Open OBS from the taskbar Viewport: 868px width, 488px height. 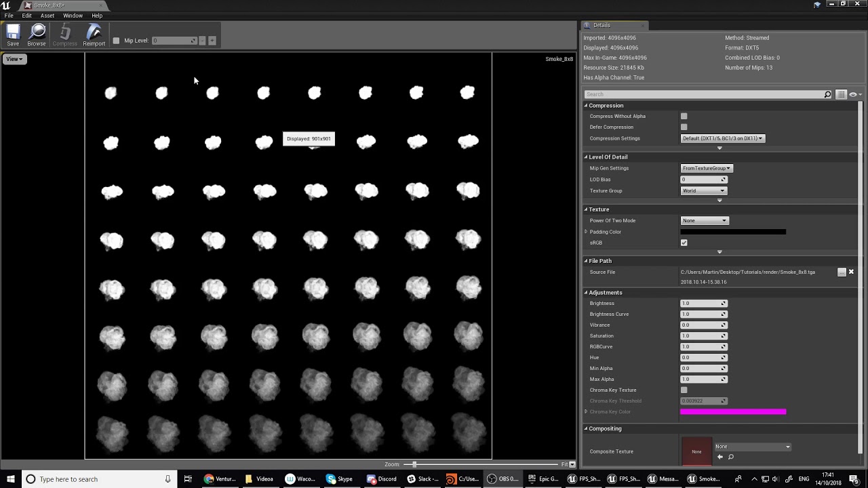click(503, 479)
